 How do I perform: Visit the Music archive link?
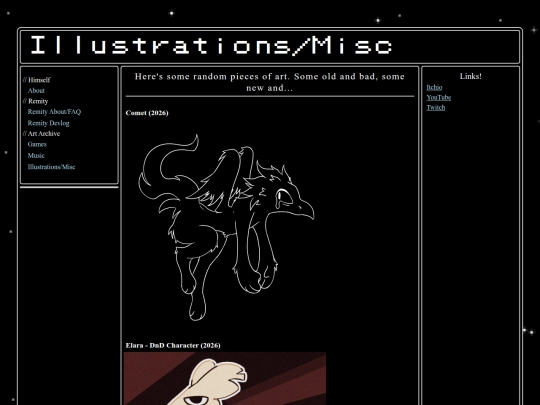click(36, 155)
